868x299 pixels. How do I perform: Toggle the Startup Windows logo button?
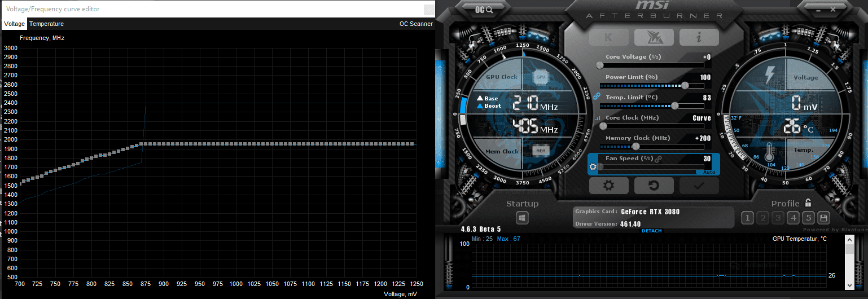pyautogui.click(x=522, y=218)
